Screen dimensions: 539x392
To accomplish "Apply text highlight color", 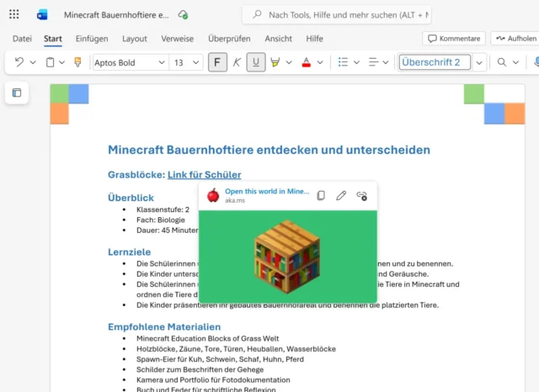I will point(275,62).
